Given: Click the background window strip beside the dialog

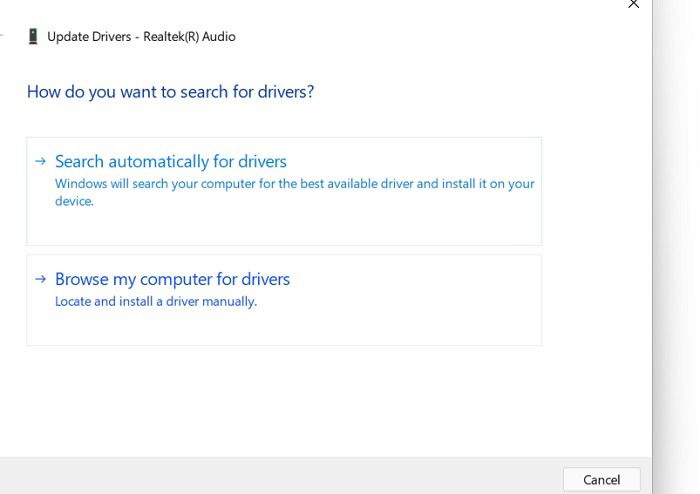Looking at the screenshot, I should [676, 245].
